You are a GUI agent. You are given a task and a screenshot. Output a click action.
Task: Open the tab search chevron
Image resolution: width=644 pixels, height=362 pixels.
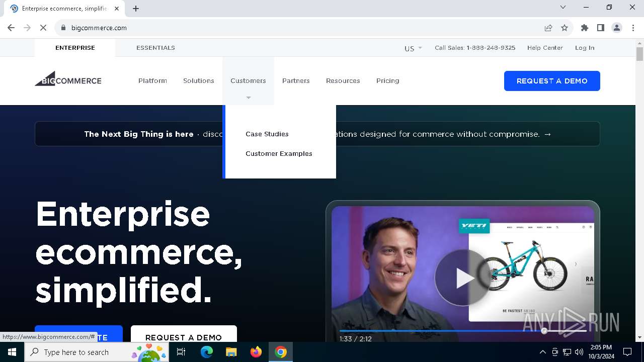(563, 7)
